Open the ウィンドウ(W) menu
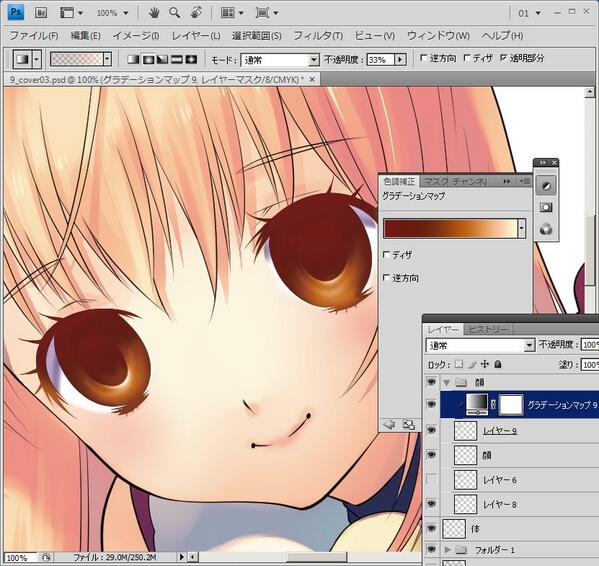The height and width of the screenshot is (566, 599). coord(438,36)
